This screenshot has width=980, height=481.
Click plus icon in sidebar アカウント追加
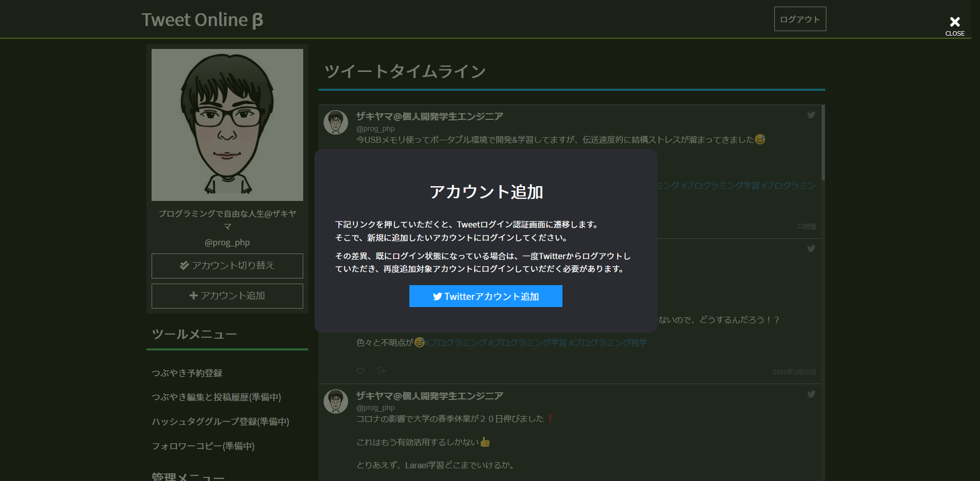193,296
